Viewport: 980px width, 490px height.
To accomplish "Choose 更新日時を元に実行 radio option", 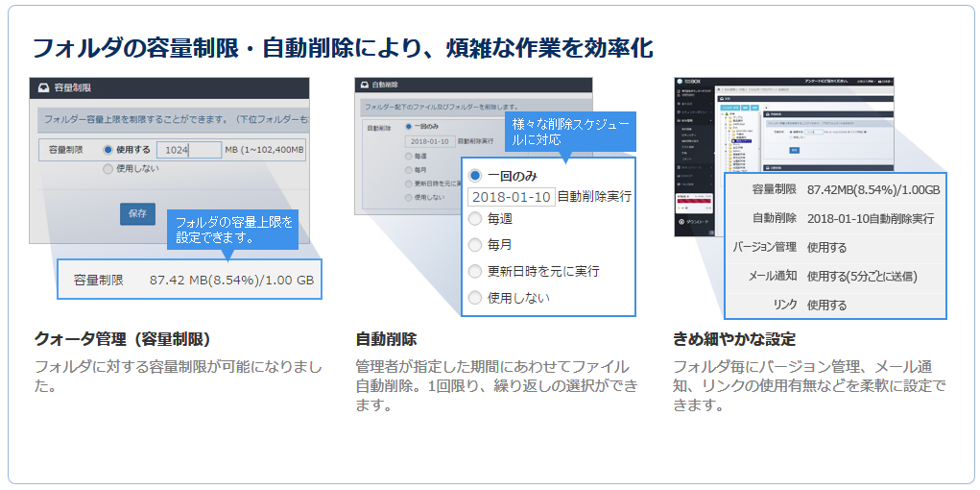I will click(475, 272).
